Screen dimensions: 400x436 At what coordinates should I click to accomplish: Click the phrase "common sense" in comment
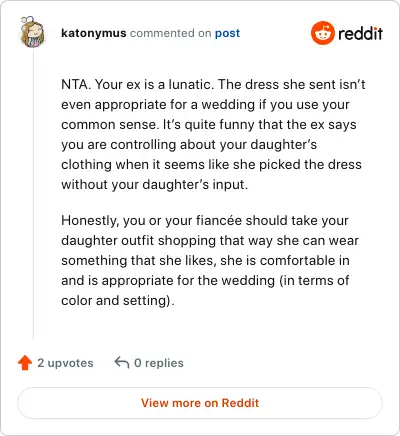click(x=108, y=125)
